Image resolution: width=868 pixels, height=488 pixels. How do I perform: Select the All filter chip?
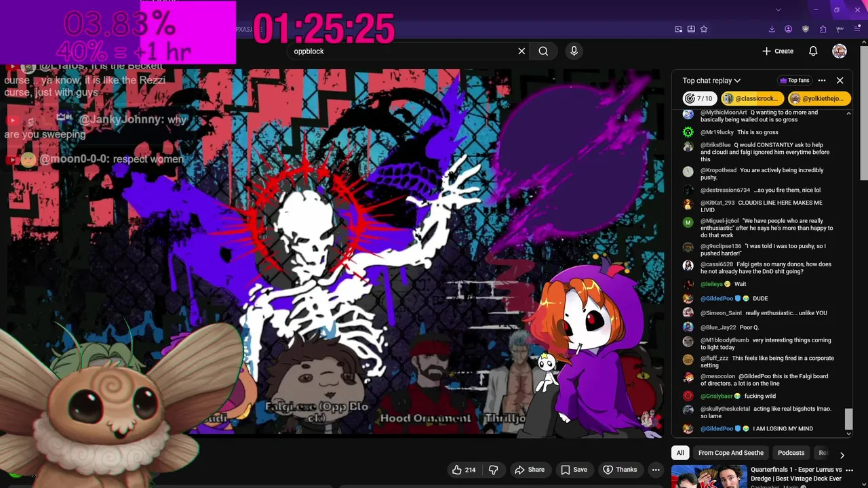[x=680, y=453]
